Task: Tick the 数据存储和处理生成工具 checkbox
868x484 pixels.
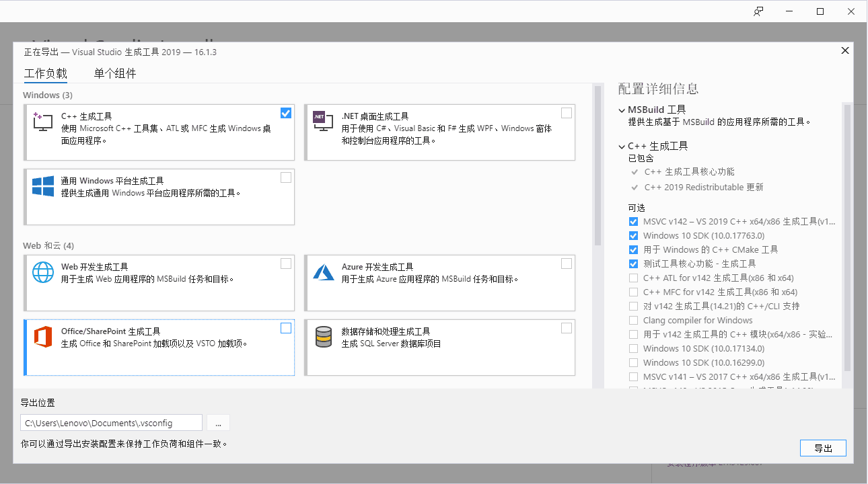Action: pos(567,328)
